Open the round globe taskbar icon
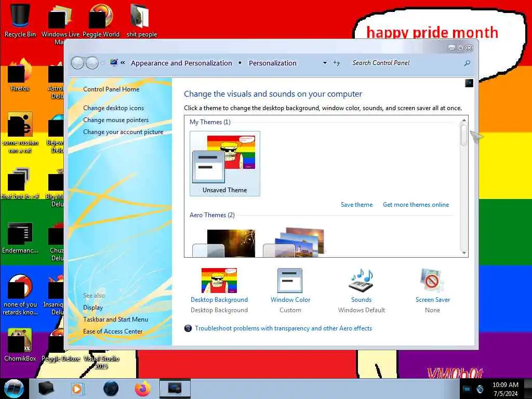Viewport: 532px width, 399px height. click(x=111, y=389)
